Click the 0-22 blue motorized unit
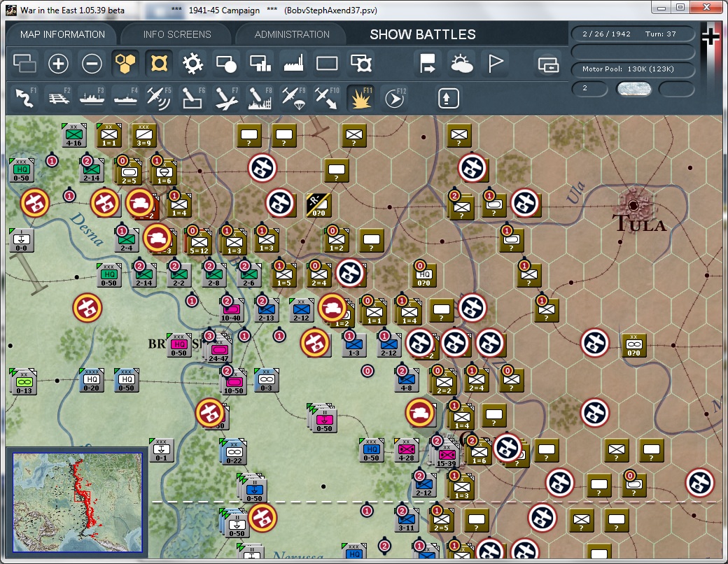 234,453
